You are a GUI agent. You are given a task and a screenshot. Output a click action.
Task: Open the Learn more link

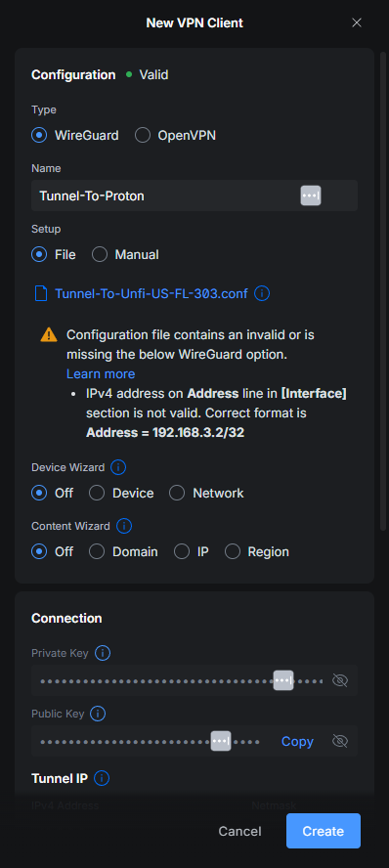(101, 374)
